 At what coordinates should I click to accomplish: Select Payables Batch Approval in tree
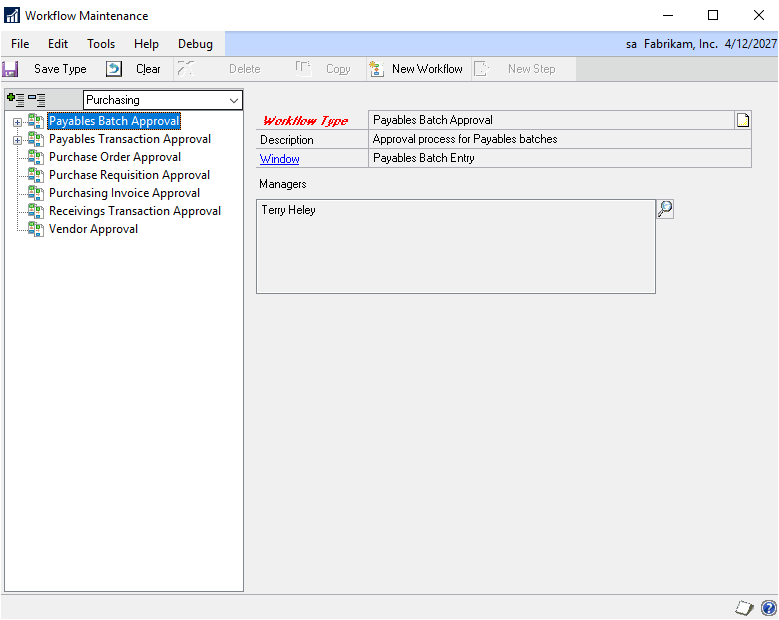[114, 121]
